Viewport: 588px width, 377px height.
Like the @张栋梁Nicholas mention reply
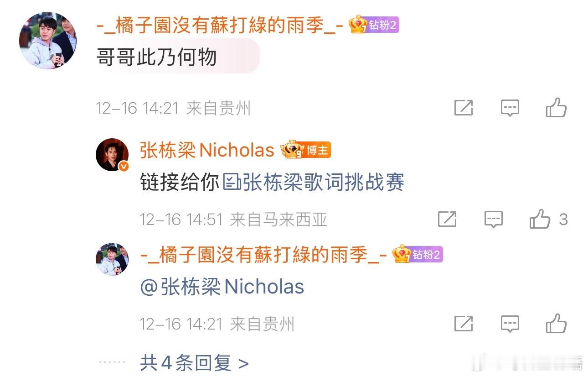click(x=556, y=324)
